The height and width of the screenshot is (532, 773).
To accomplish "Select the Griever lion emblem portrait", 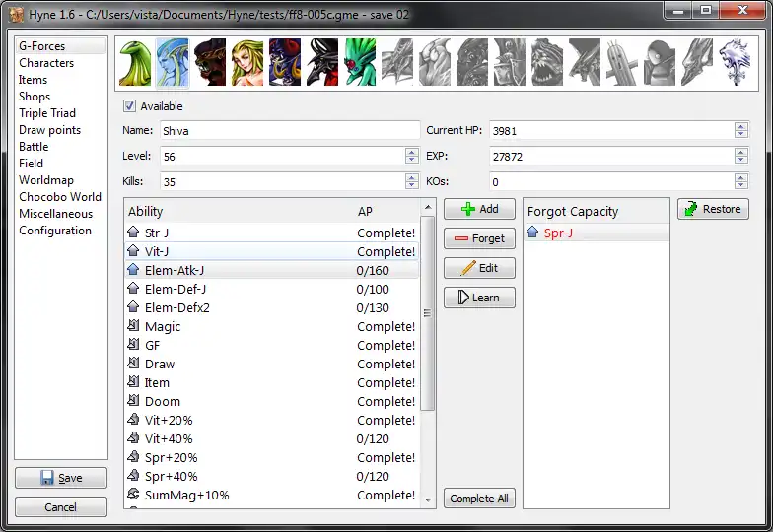I will pos(736,63).
